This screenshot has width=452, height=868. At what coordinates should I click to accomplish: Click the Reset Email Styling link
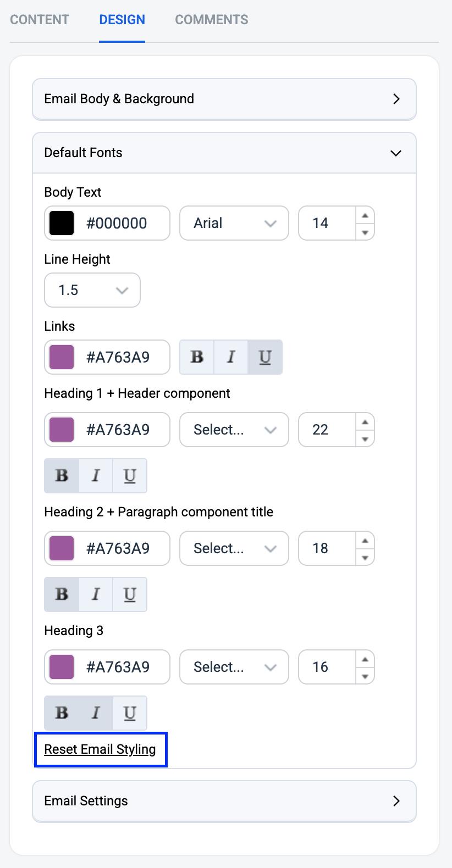pyautogui.click(x=100, y=749)
